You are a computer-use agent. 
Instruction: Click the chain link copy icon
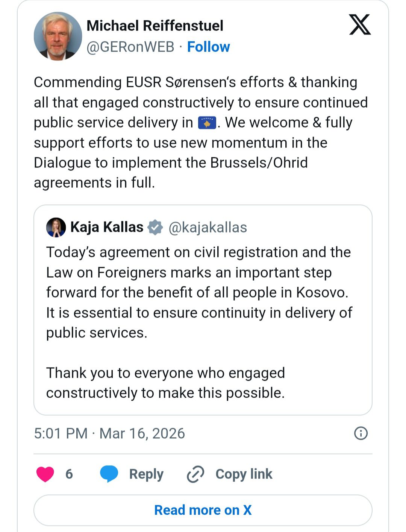point(195,474)
